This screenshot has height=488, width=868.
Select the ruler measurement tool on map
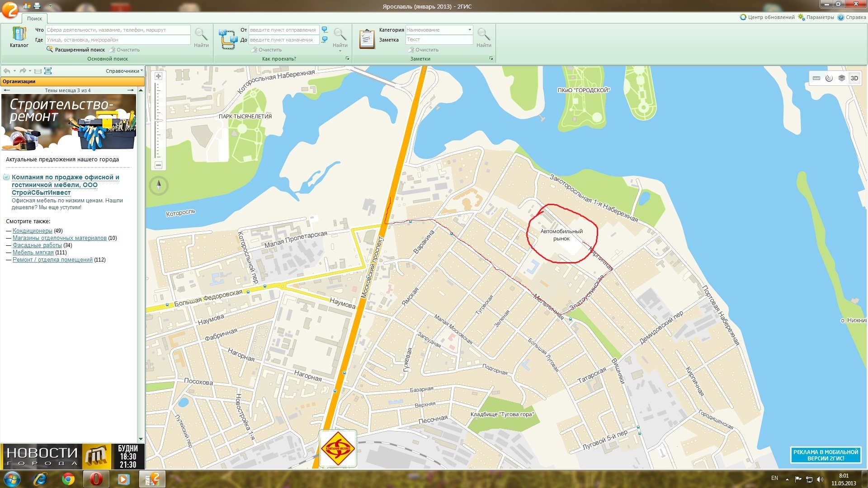(x=816, y=78)
